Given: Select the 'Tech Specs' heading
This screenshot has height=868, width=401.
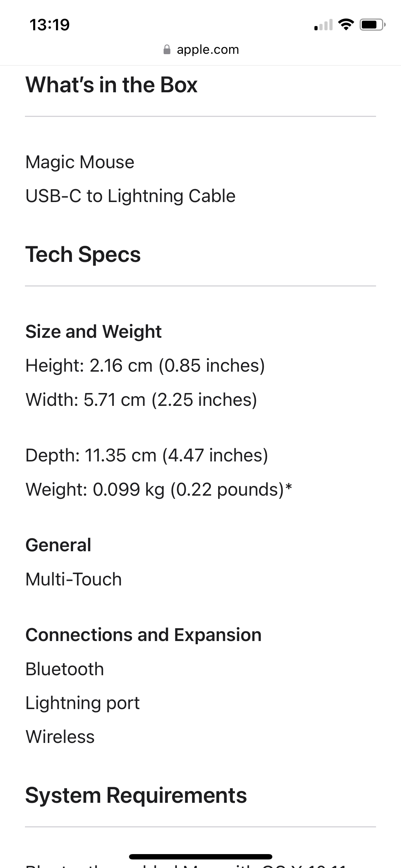Looking at the screenshot, I should click(x=83, y=254).
